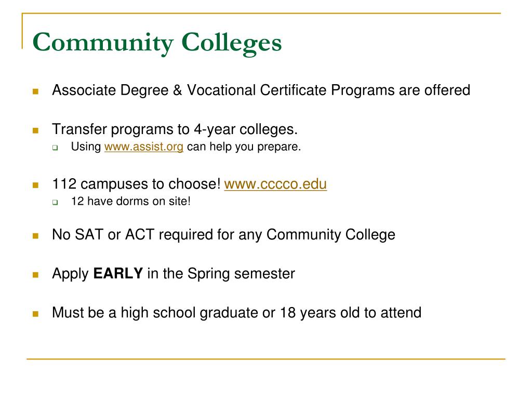Screen dimensions: 532x399
Task: Click the gold bullet beside Transfer programs line
Action: [x=36, y=130]
